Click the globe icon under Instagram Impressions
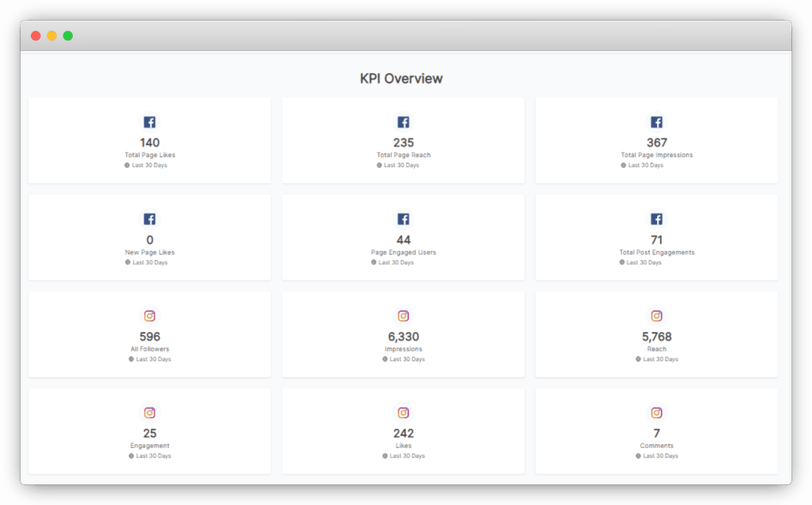The image size is (812, 505). [x=385, y=359]
